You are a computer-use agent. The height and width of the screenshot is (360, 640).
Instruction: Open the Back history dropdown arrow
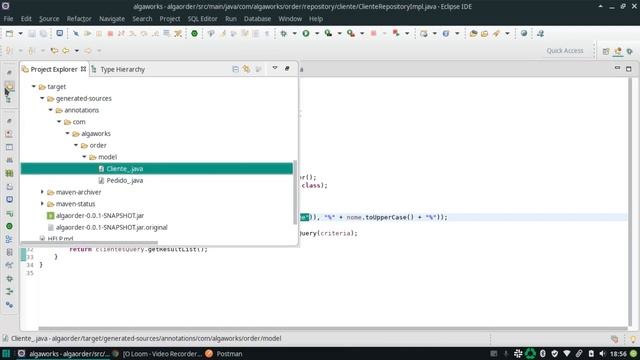[77, 51]
